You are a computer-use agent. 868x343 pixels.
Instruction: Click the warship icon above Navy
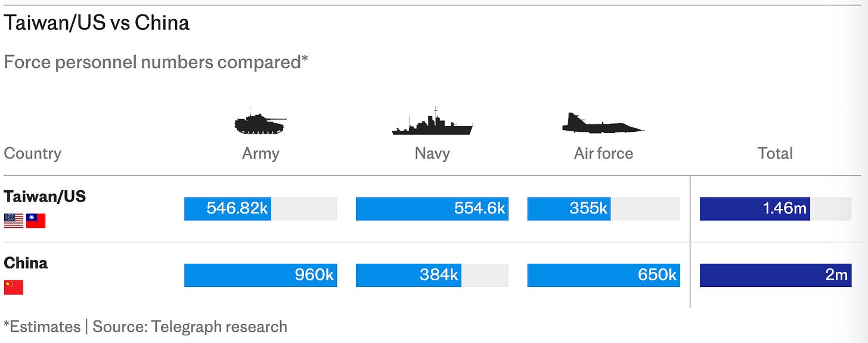[x=432, y=121]
